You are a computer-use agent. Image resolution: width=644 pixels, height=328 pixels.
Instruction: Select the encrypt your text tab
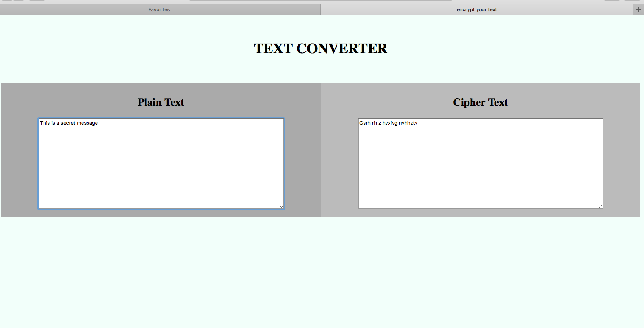click(x=477, y=9)
